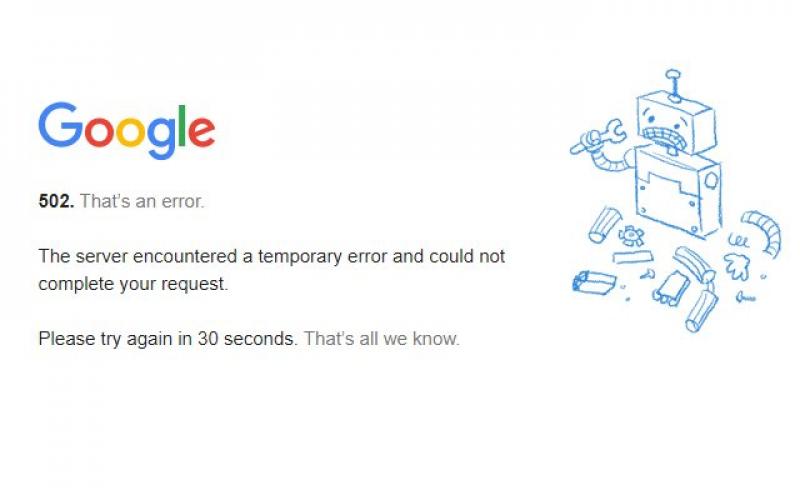This screenshot has width=800, height=500.
Task: Click the robot's square torso body
Action: coord(678,192)
